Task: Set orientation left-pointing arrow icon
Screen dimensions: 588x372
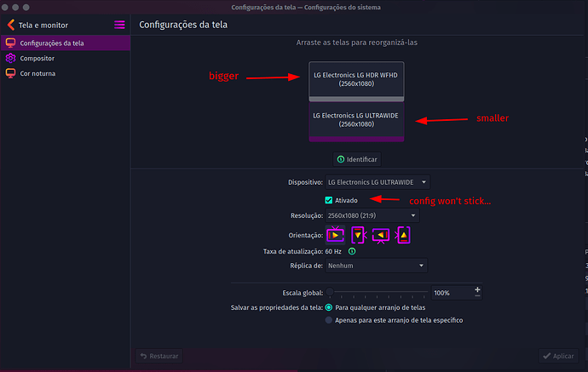Action: (381, 235)
